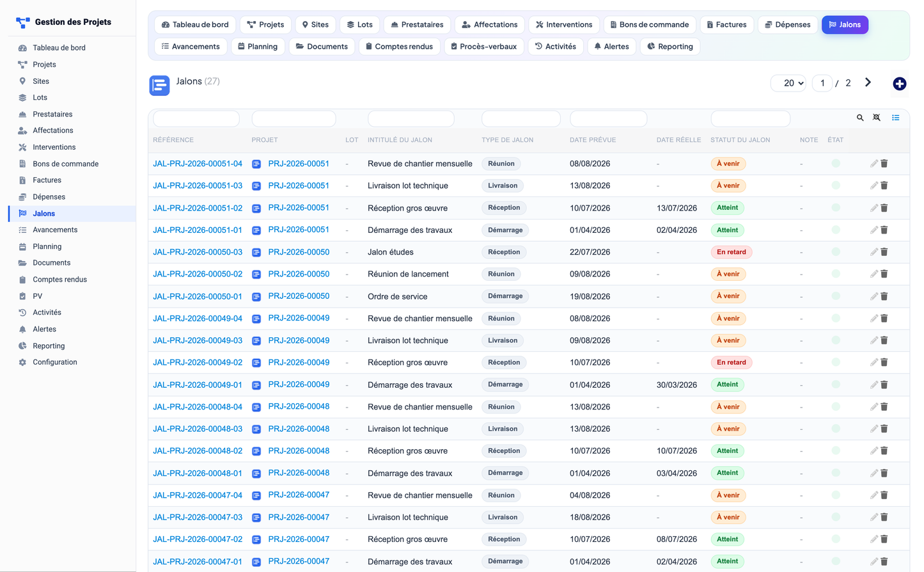Image resolution: width=924 pixels, height=572 pixels.
Task: Open PRJ-2026-00050 link in JAL-PRJ-2026-00050-02 row
Action: coord(299,274)
